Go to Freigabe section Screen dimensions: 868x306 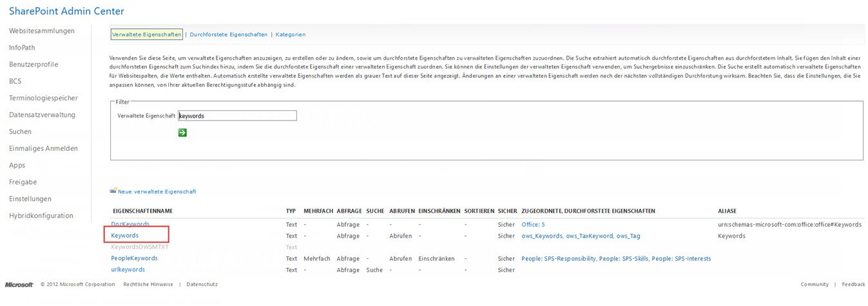point(23,182)
